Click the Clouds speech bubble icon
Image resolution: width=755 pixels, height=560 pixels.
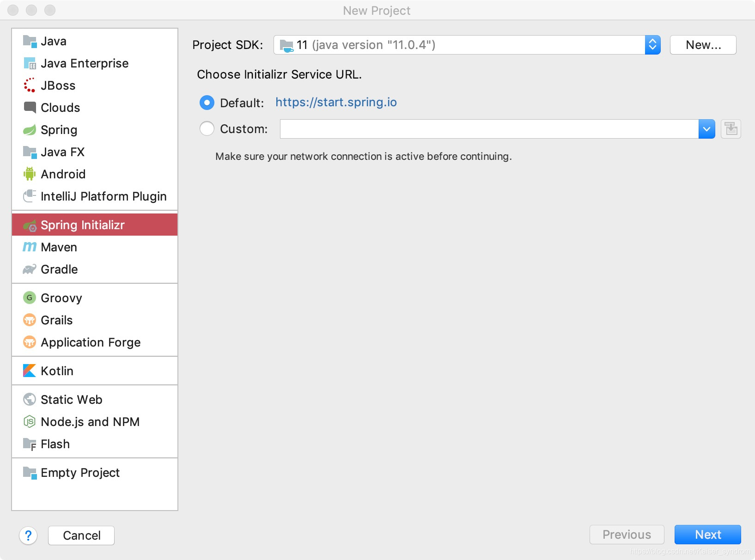30,108
